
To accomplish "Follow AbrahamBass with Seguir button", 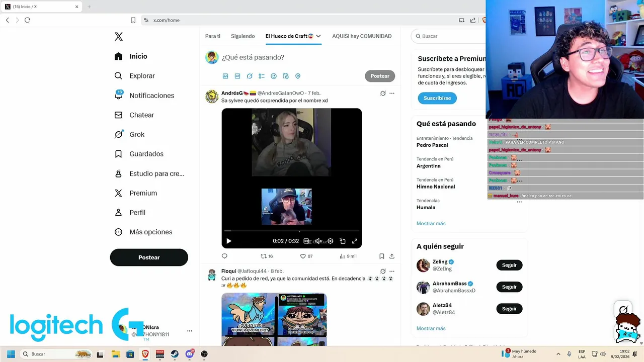I will pyautogui.click(x=509, y=287).
